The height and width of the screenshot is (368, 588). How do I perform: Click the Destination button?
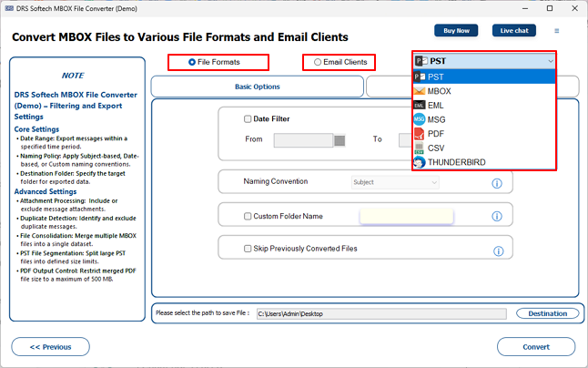click(548, 313)
